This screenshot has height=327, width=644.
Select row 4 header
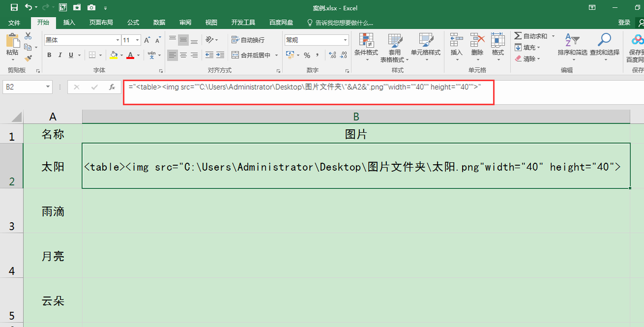[x=12, y=256]
